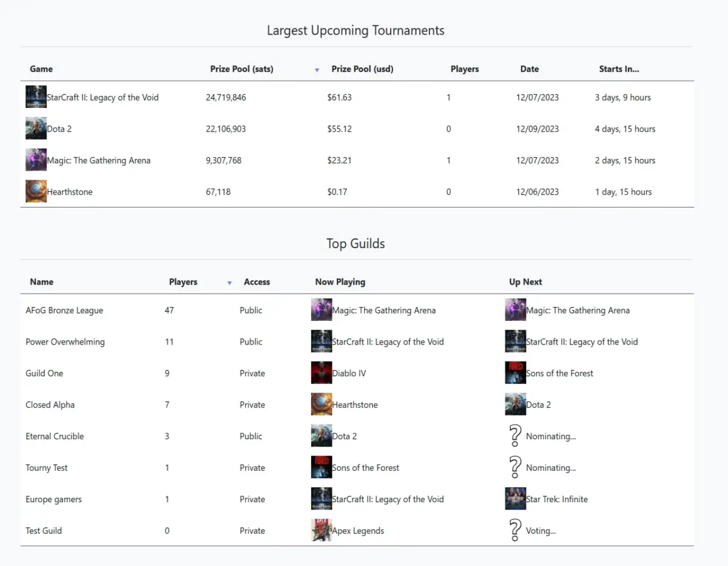Sort tournaments by Prize Pool (usd) header
The image size is (728, 566).
(x=362, y=69)
